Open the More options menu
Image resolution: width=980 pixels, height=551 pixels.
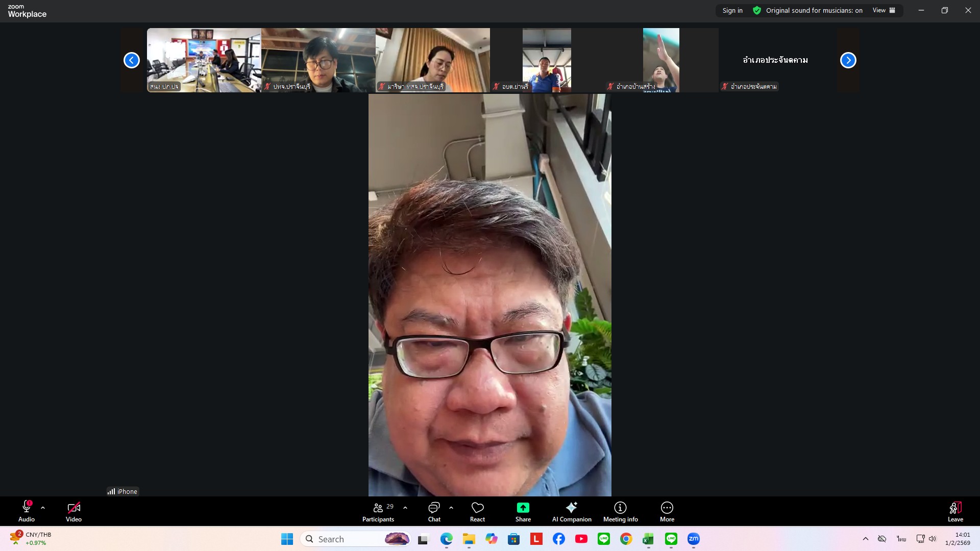point(667,512)
